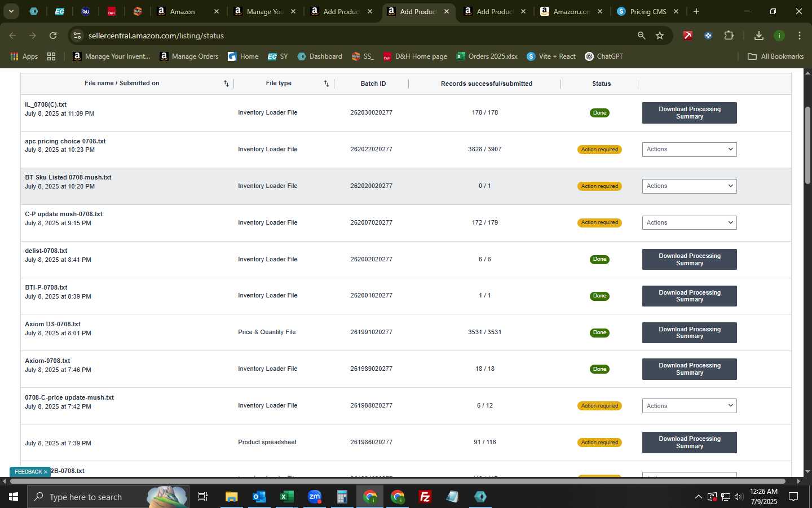Viewport: 812px width, 508px height.
Task: Sort by File type column arrows
Action: click(x=326, y=84)
